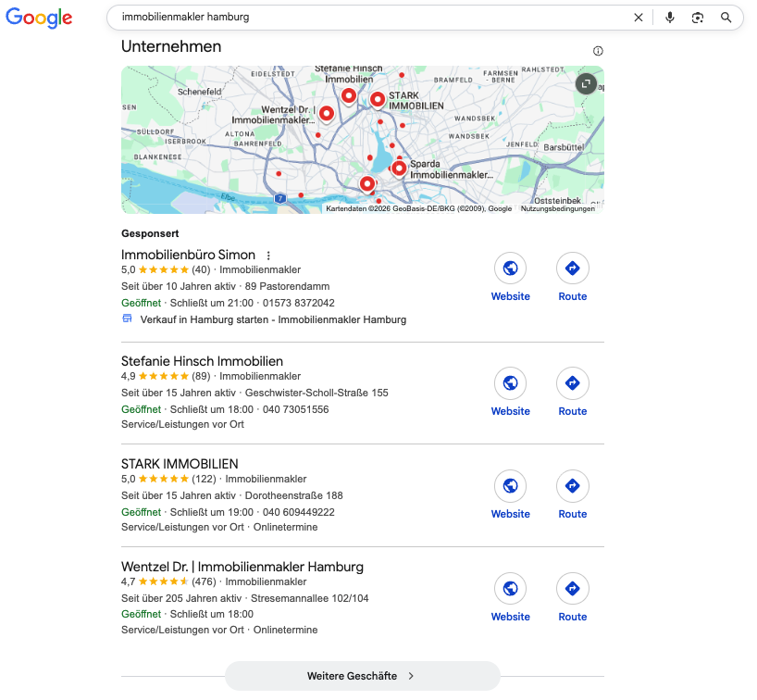Click the info icon next to Unternehmen
This screenshot has height=700, width=757.
(598, 51)
